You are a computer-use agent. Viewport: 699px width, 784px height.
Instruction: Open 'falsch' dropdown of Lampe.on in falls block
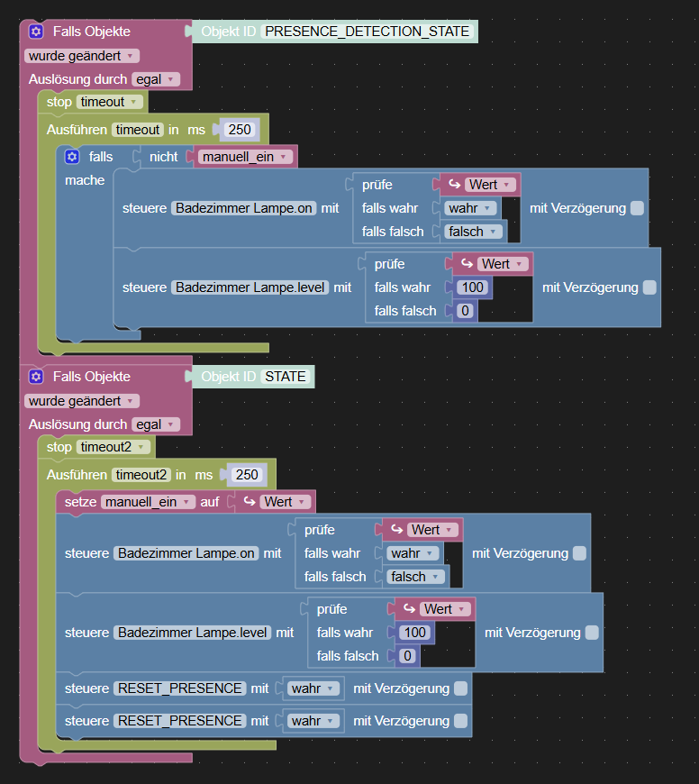(473, 232)
